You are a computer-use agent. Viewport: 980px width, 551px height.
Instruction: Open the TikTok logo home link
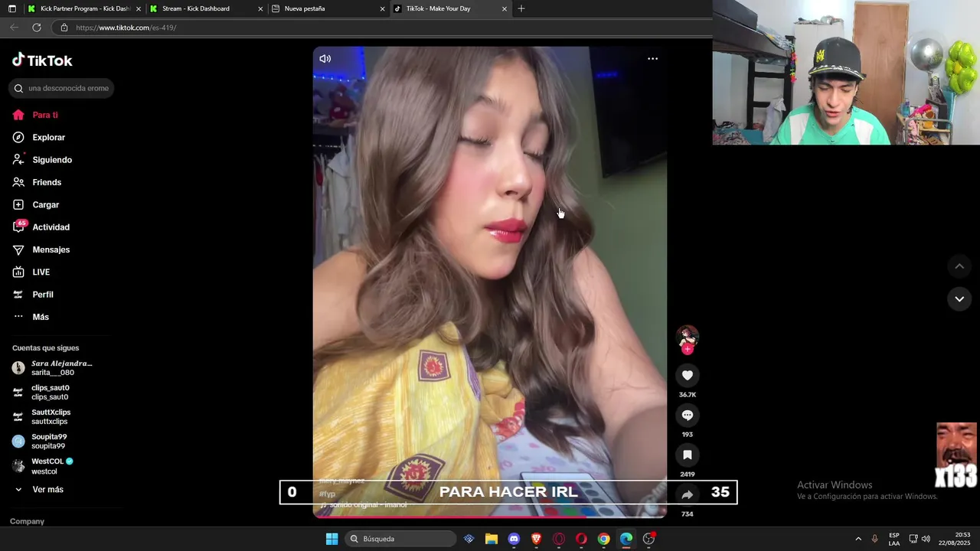(42, 60)
